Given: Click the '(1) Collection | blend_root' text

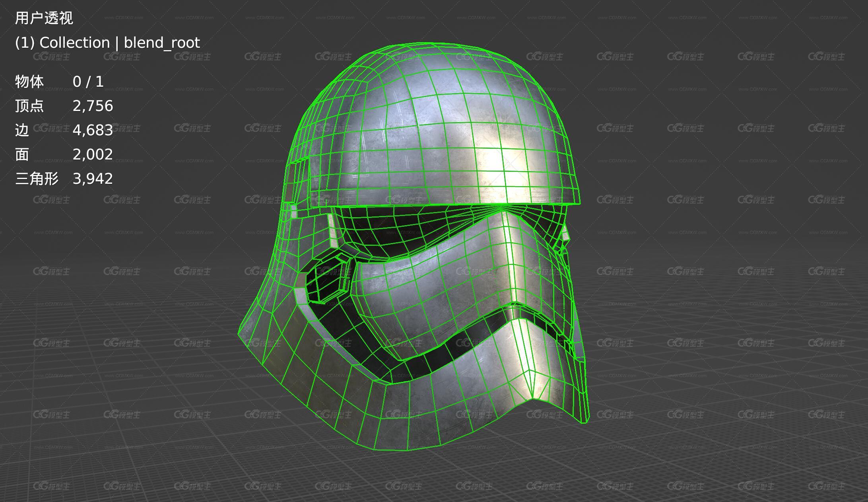Looking at the screenshot, I should (x=107, y=43).
